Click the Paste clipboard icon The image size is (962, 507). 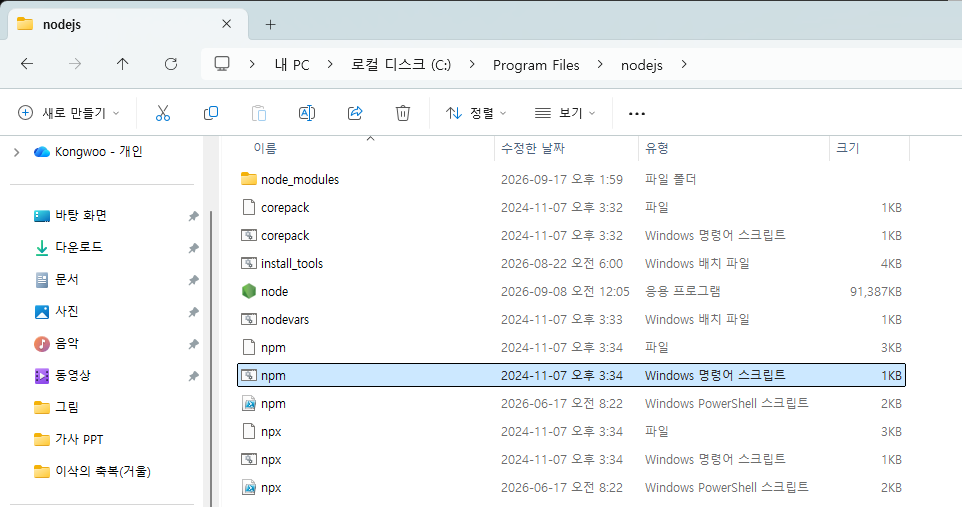(x=259, y=113)
